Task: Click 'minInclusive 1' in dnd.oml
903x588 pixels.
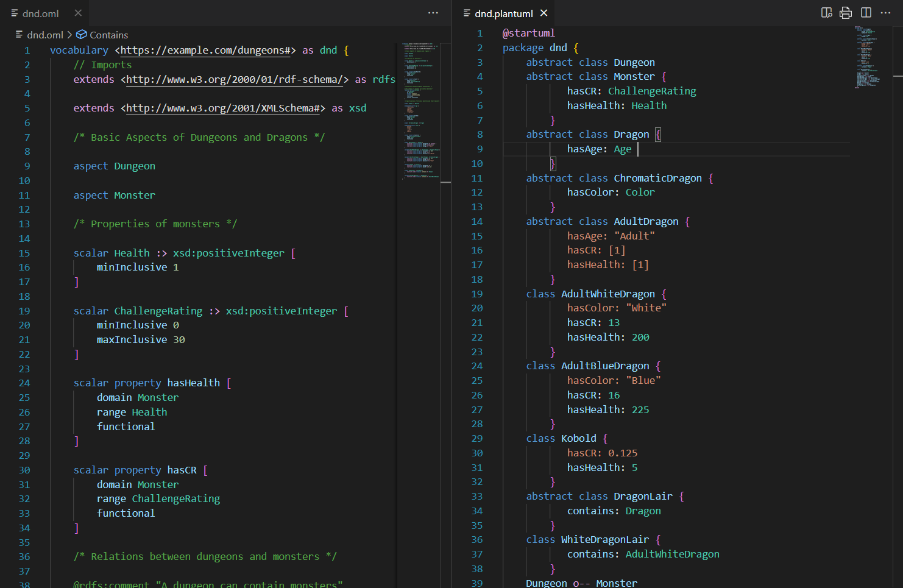Action: click(138, 267)
